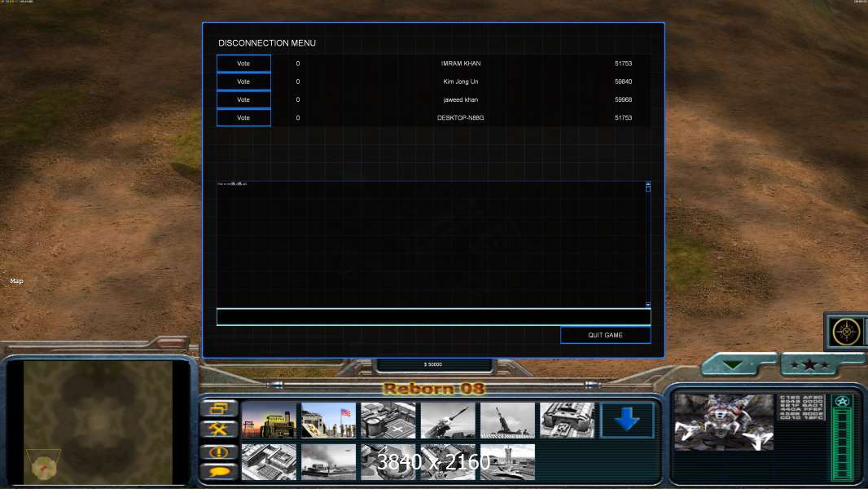The width and height of the screenshot is (868, 489).
Task: Collapse the control bar with green triangle
Action: (739, 365)
